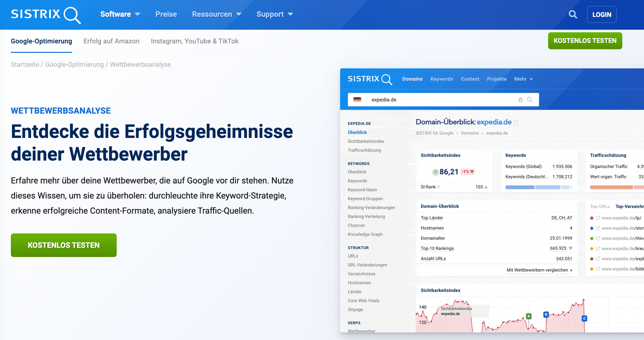Click the Anzahl URLs value 343.051
This screenshot has height=340, width=644.
[x=564, y=259]
